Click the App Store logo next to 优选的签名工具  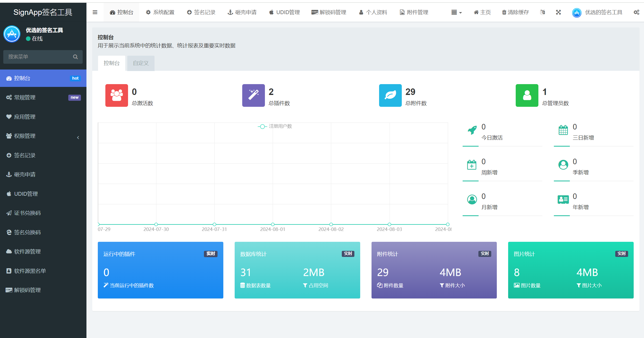pos(577,12)
